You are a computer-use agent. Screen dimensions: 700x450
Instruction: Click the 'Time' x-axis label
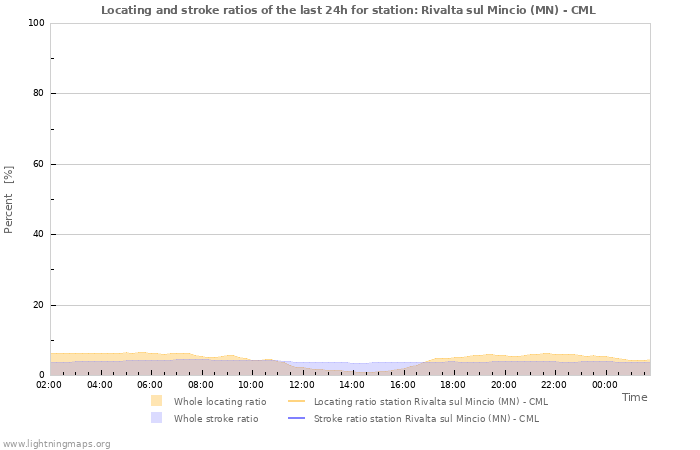point(634,397)
